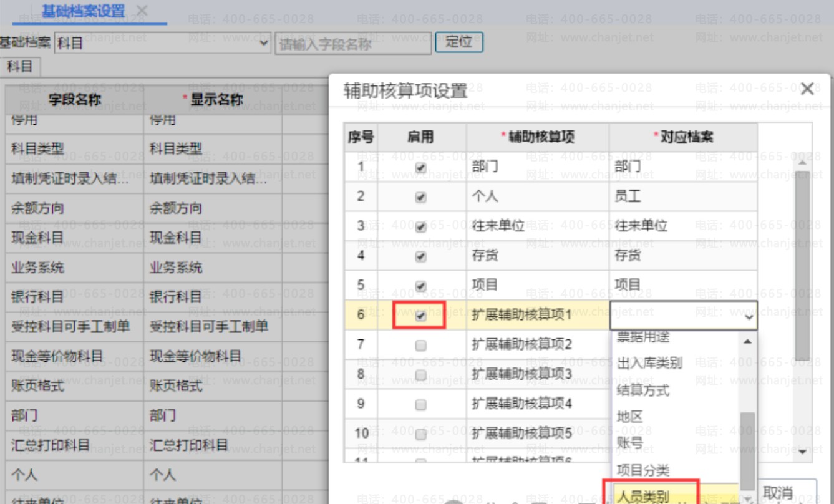Uncheck 启用 for the 个人 row
This screenshot has height=504, width=834.
[x=421, y=197]
